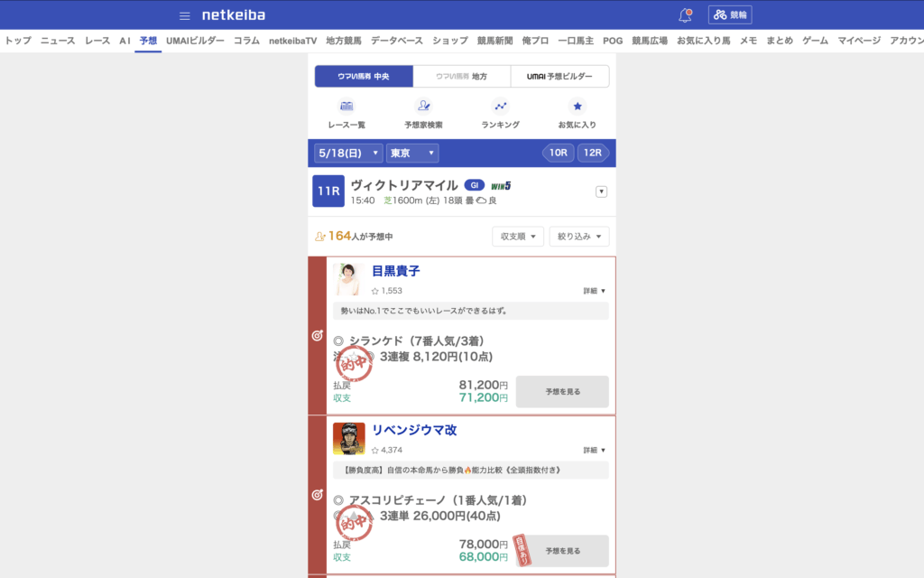Image resolution: width=924 pixels, height=578 pixels.
Task: Open the 競馬新聞 nav item
Action: [495, 41]
